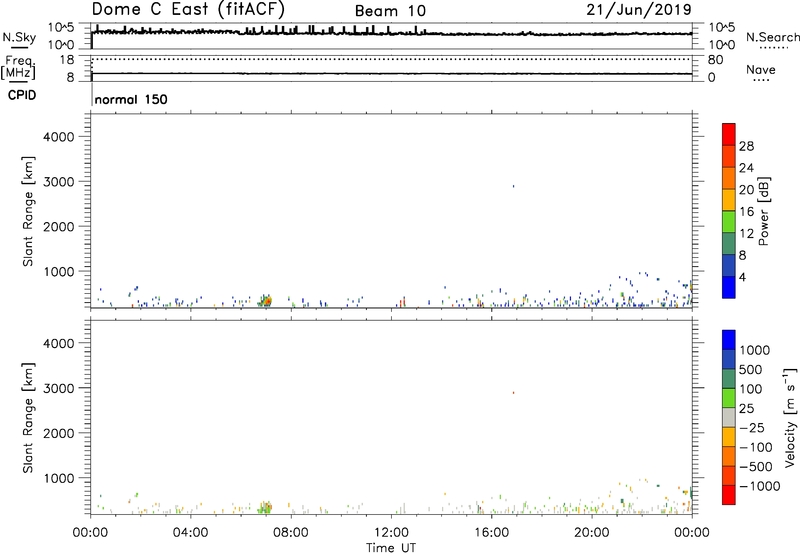Click the '-25' value on Velocity colorbar

pos(752,428)
